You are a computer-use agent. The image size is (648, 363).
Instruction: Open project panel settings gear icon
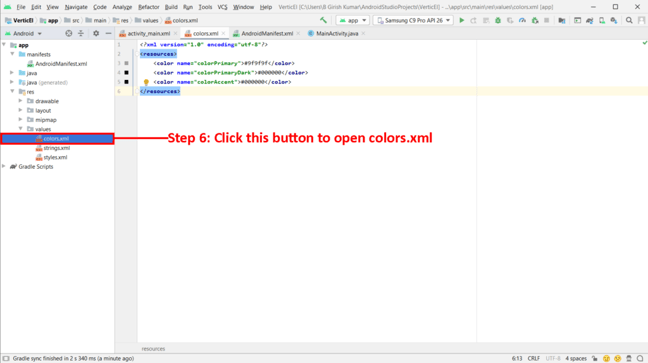pyautogui.click(x=96, y=33)
